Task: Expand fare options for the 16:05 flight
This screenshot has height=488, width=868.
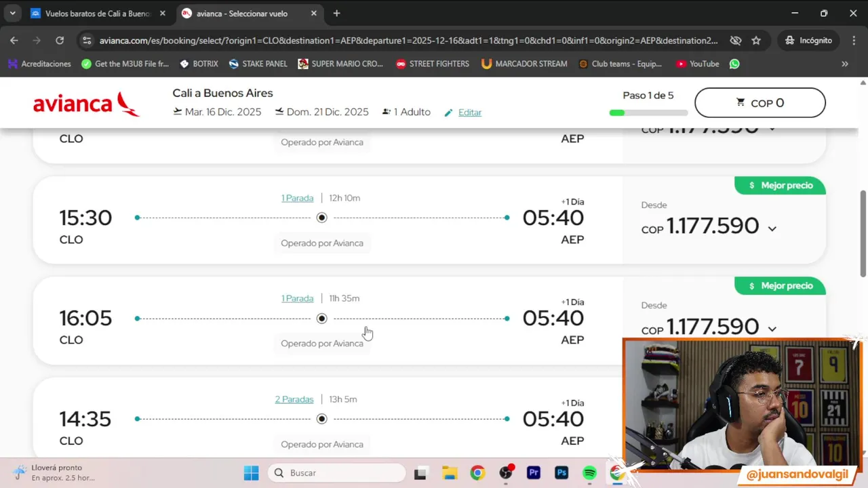Action: coord(772,329)
